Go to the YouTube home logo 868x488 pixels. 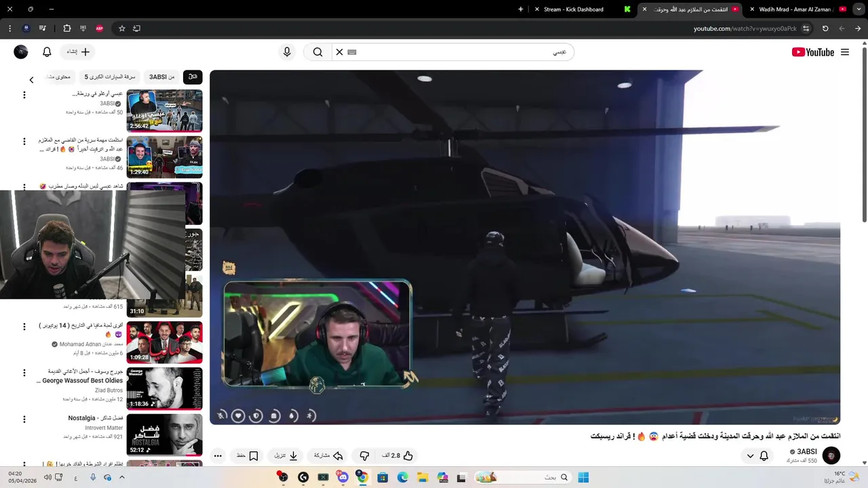(813, 52)
